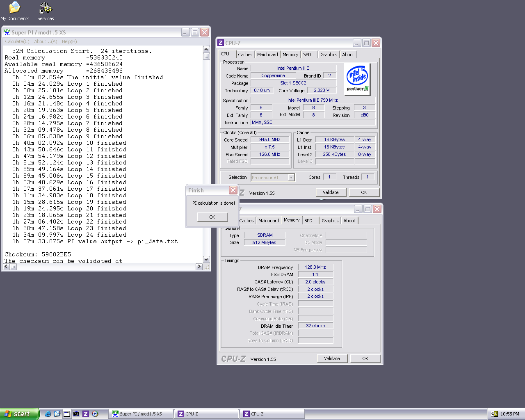Switch to SPD tab in lower CPU-Z window

tap(308, 221)
